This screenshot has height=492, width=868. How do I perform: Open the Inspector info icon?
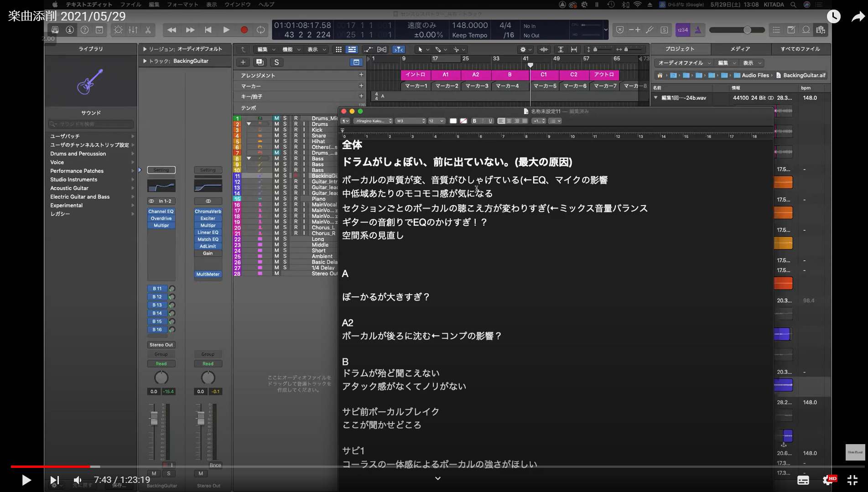click(x=70, y=30)
